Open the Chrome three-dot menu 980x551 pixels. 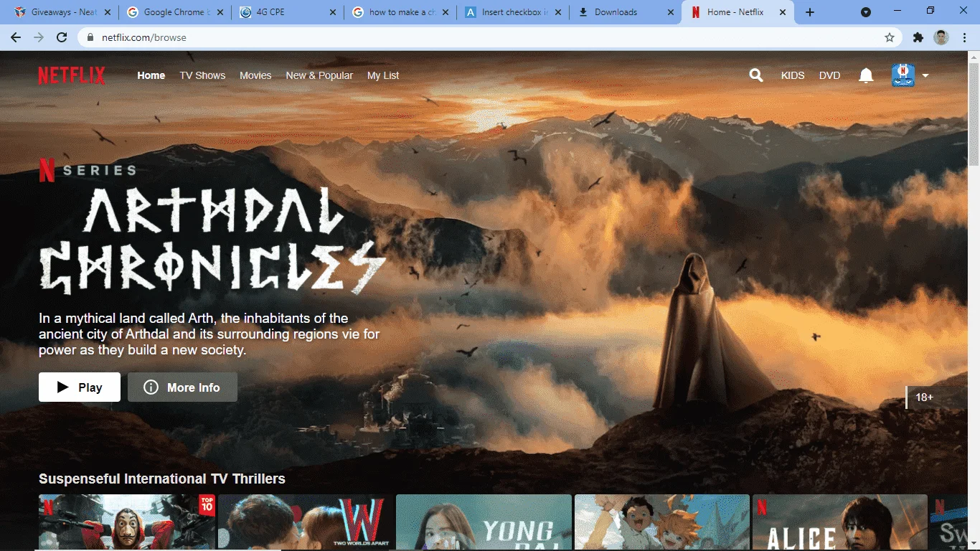(x=963, y=37)
